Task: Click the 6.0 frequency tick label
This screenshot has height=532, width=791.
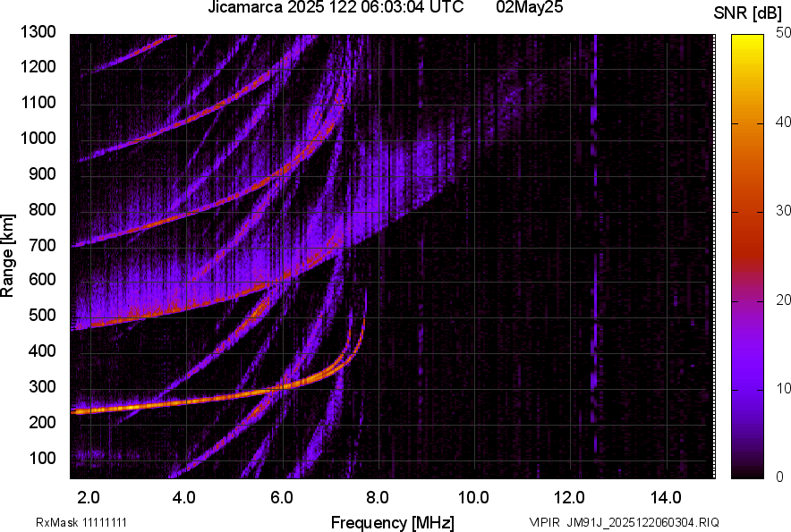Action: 281,498
